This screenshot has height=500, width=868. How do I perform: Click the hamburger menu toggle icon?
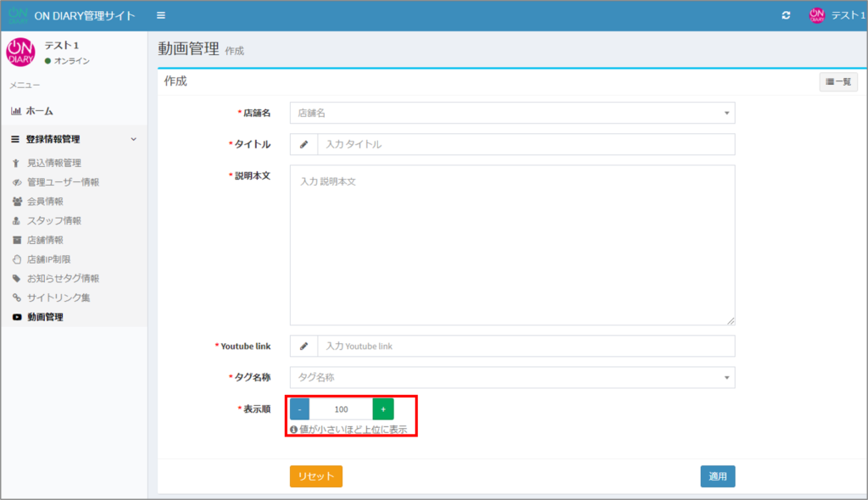click(161, 15)
